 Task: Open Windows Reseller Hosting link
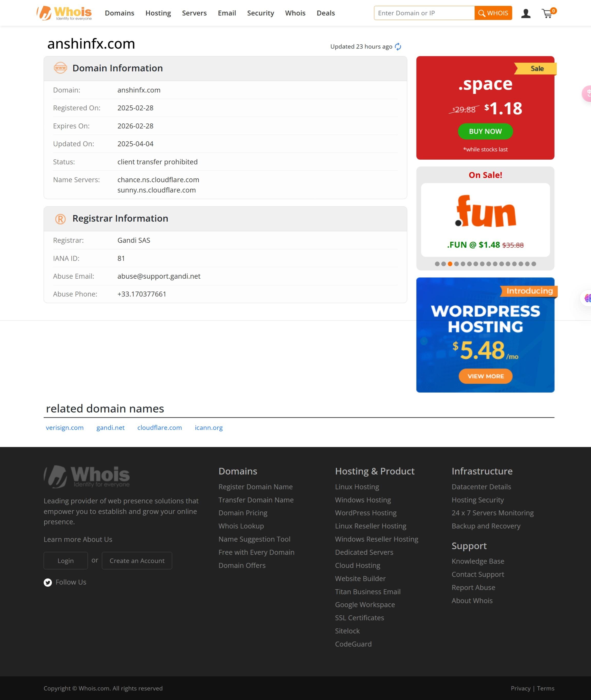(x=376, y=539)
